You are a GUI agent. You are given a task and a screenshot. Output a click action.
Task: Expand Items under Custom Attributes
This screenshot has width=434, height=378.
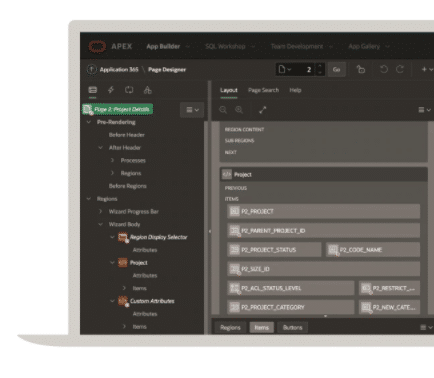pos(124,326)
